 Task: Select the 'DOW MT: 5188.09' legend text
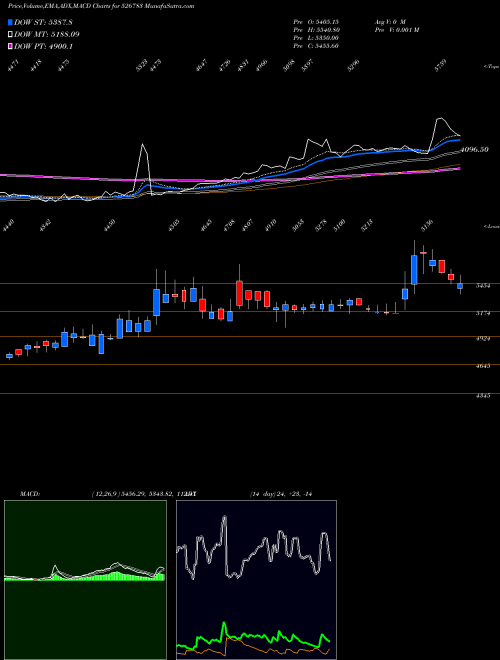click(47, 34)
